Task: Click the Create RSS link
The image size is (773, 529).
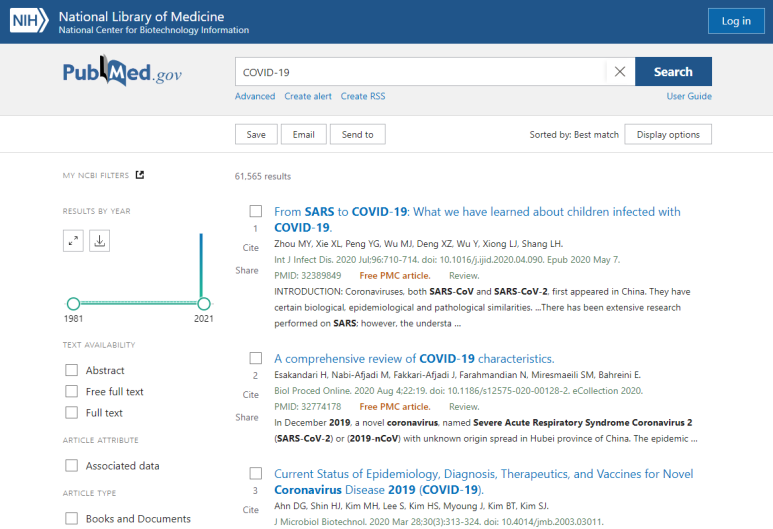Action: 363,96
